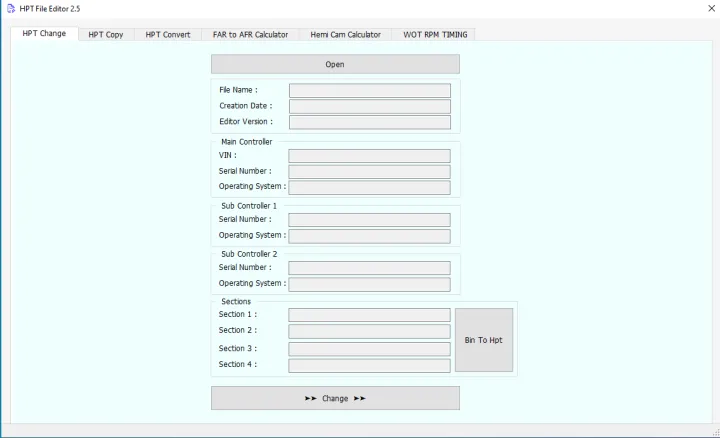The width and height of the screenshot is (720, 438).
Task: Click Sub Controller 2 Operating System field
Action: [x=369, y=284]
